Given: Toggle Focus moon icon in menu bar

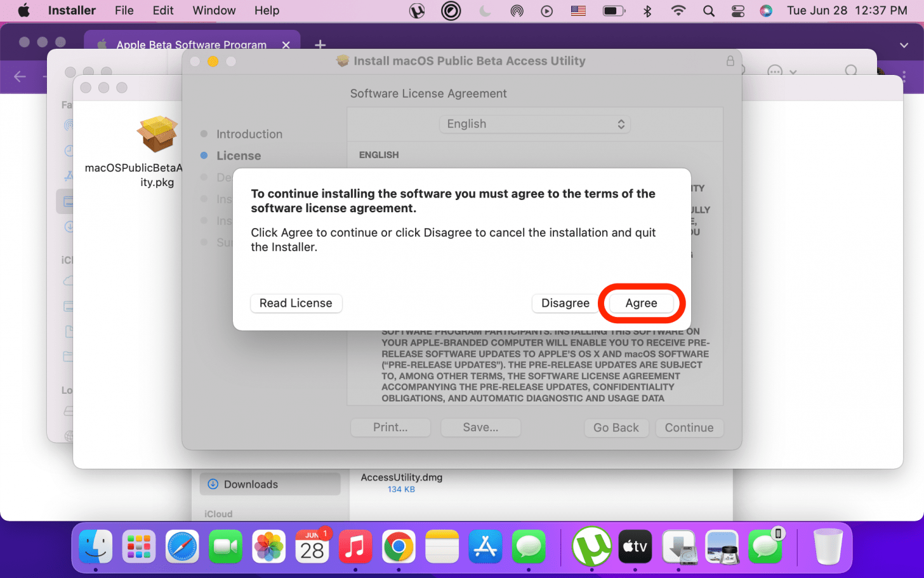Looking at the screenshot, I should point(485,11).
